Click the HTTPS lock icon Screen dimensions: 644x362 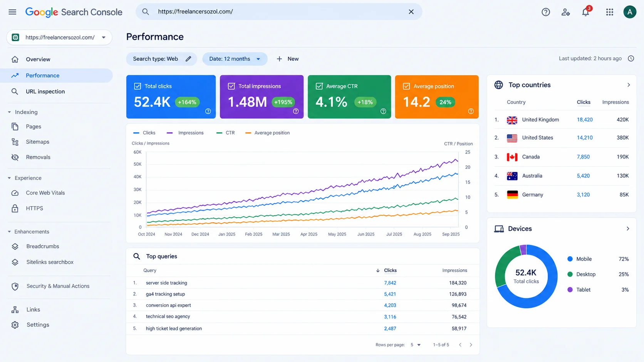coord(15,209)
